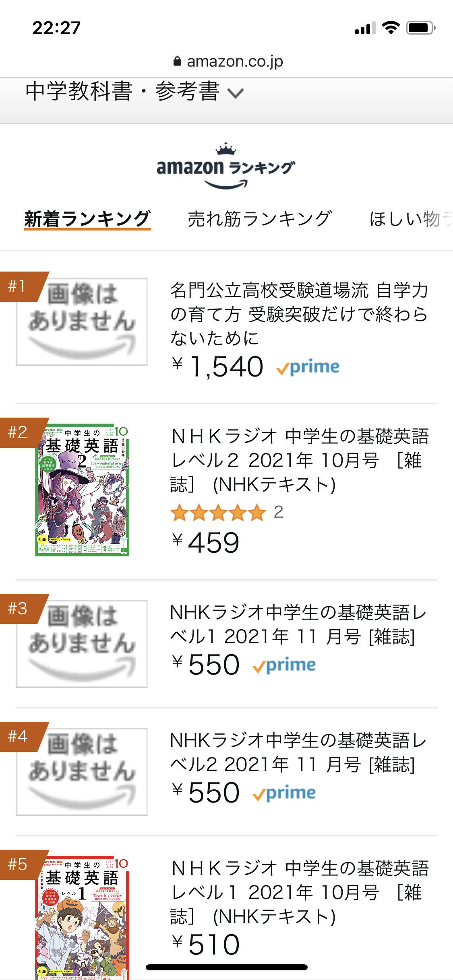Tap the five-star rating on item #2
453x980 pixels.
218,513
